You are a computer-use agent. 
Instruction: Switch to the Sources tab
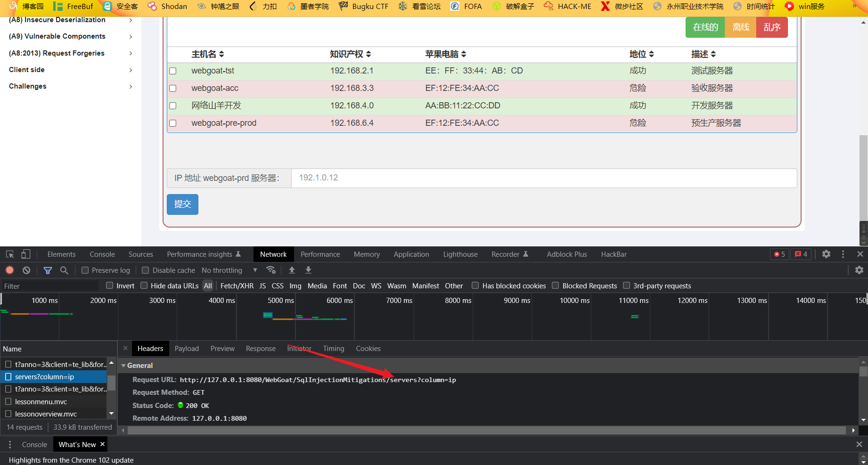pos(141,254)
